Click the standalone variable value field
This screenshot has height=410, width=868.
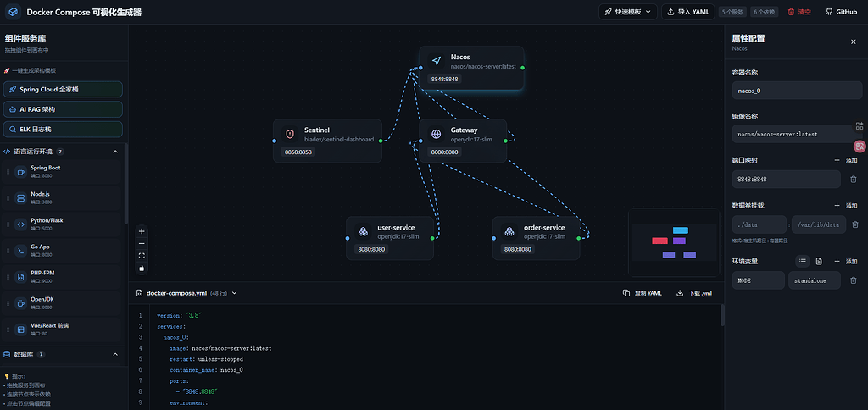[815, 280]
